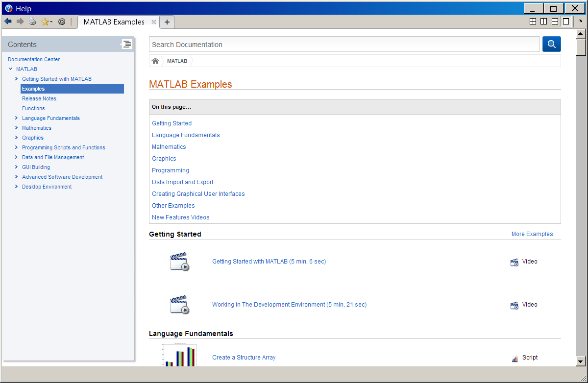Screen dimensions: 588x383
Task: Click the Video icon beside Getting Started with MATLAB
Action: click(514, 262)
